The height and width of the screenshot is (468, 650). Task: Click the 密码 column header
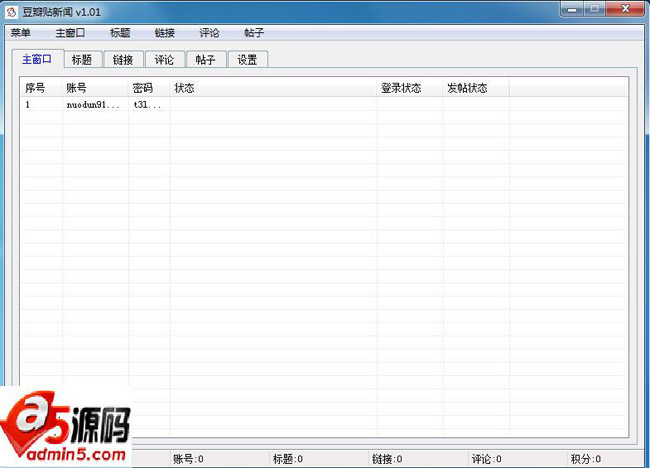tap(149, 88)
